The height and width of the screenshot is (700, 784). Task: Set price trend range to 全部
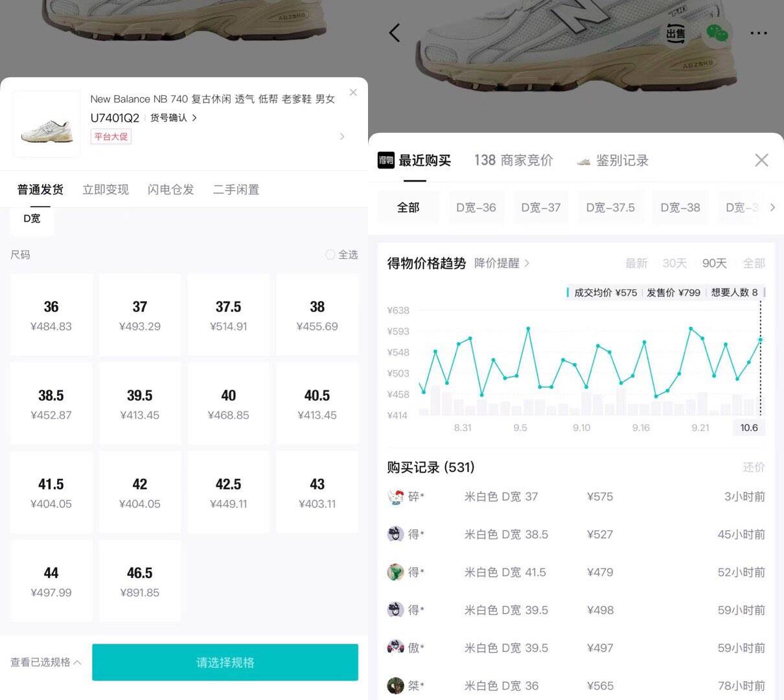click(754, 263)
